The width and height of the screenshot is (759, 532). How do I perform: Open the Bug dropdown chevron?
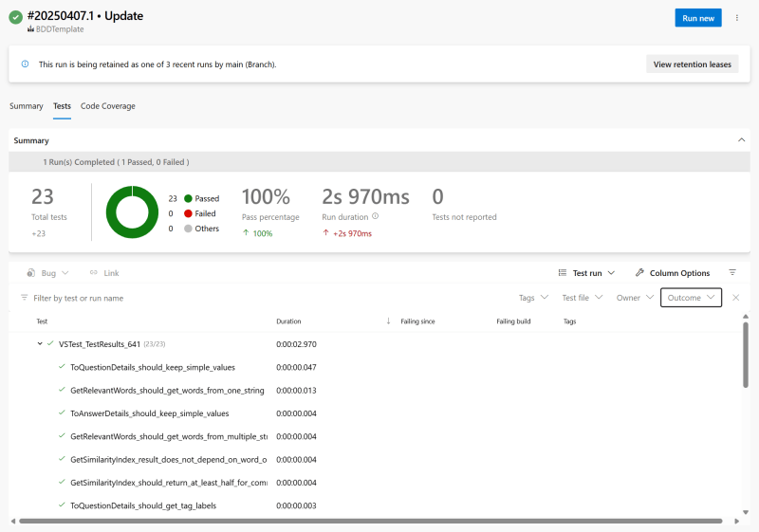click(65, 273)
